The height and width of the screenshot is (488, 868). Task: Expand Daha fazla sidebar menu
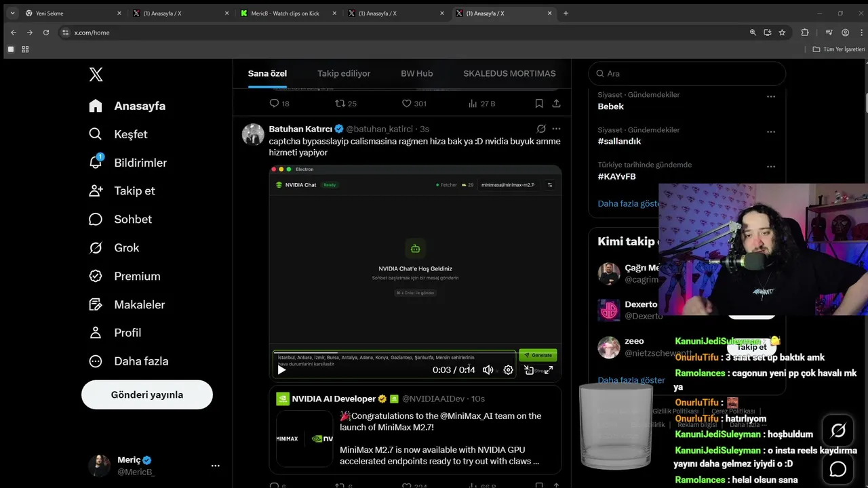pos(128,361)
